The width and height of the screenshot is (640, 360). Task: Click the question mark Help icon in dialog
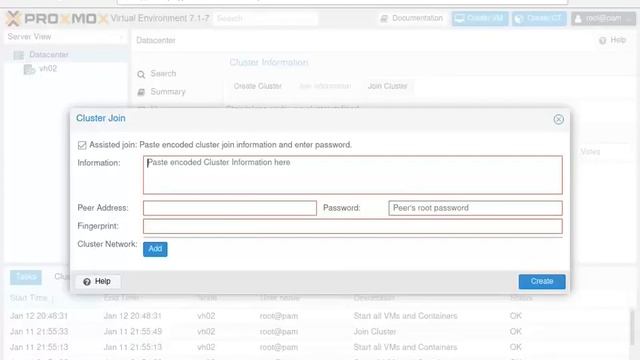pos(87,282)
